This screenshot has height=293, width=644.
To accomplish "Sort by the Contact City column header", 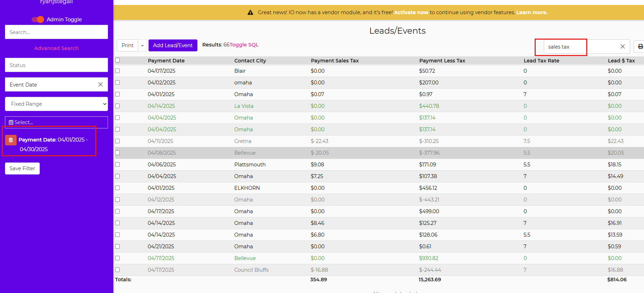I will [250, 61].
